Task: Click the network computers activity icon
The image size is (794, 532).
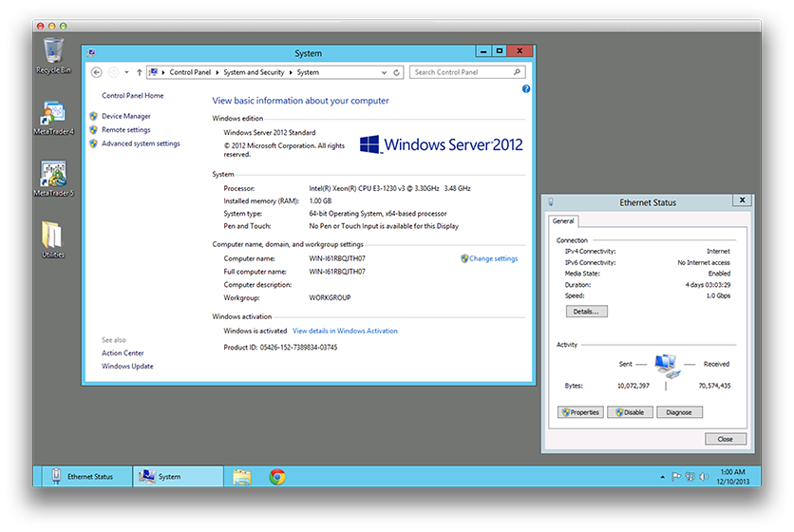Action: click(x=667, y=366)
